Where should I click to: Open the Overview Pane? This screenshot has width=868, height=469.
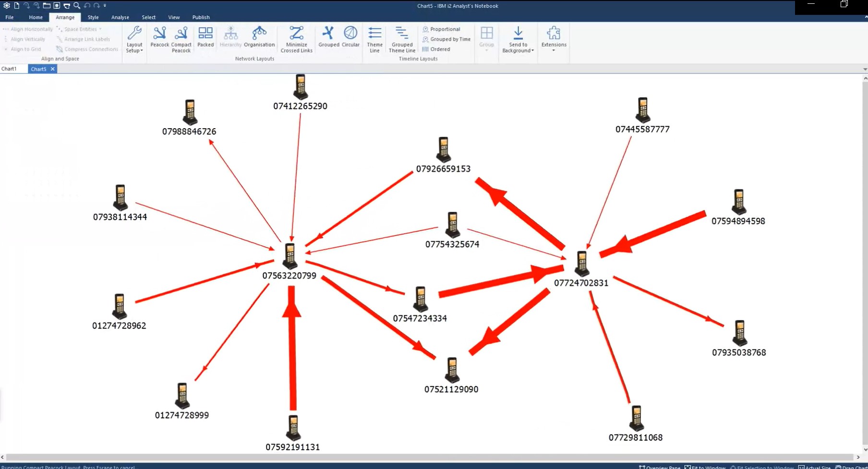coord(663,467)
